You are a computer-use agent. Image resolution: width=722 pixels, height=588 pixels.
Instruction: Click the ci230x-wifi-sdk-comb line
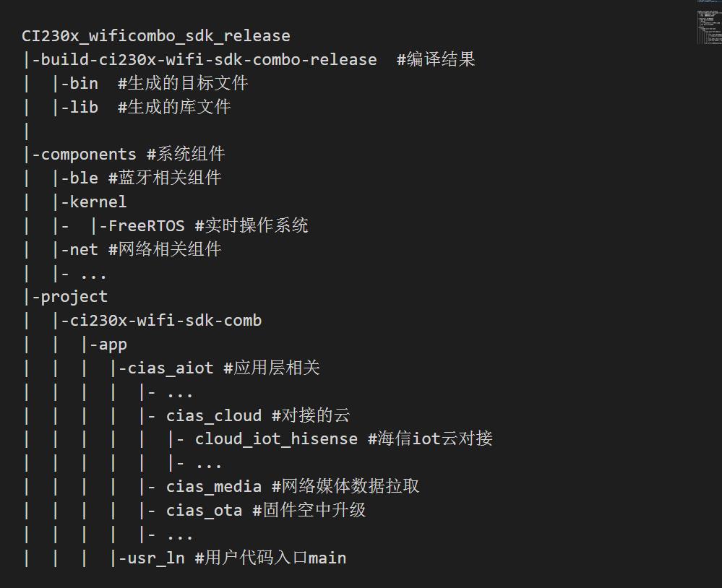click(x=143, y=321)
